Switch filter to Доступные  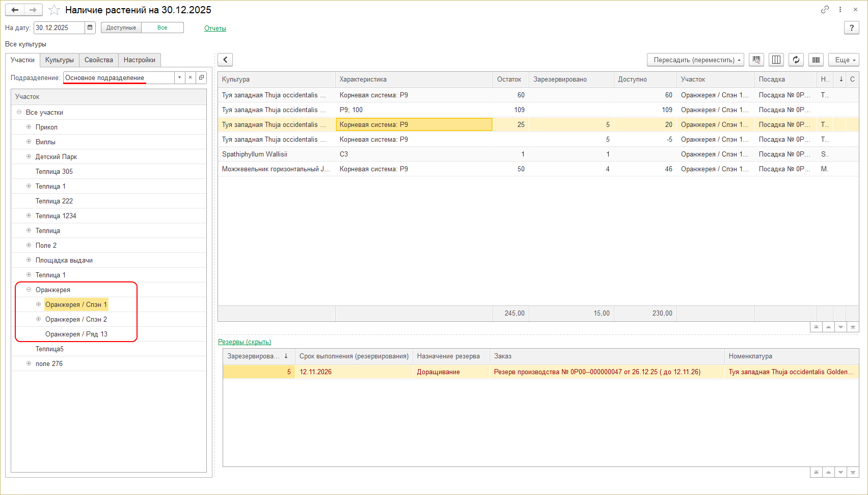click(x=121, y=28)
